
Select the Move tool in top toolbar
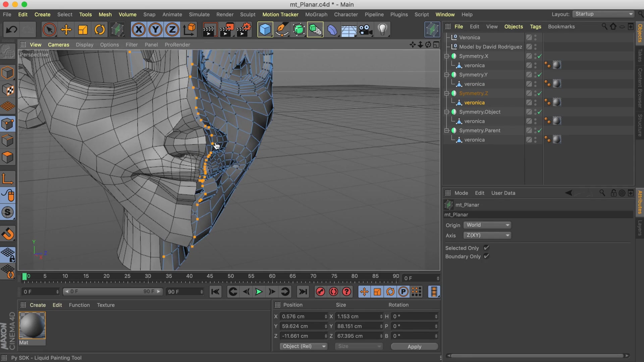point(66,30)
